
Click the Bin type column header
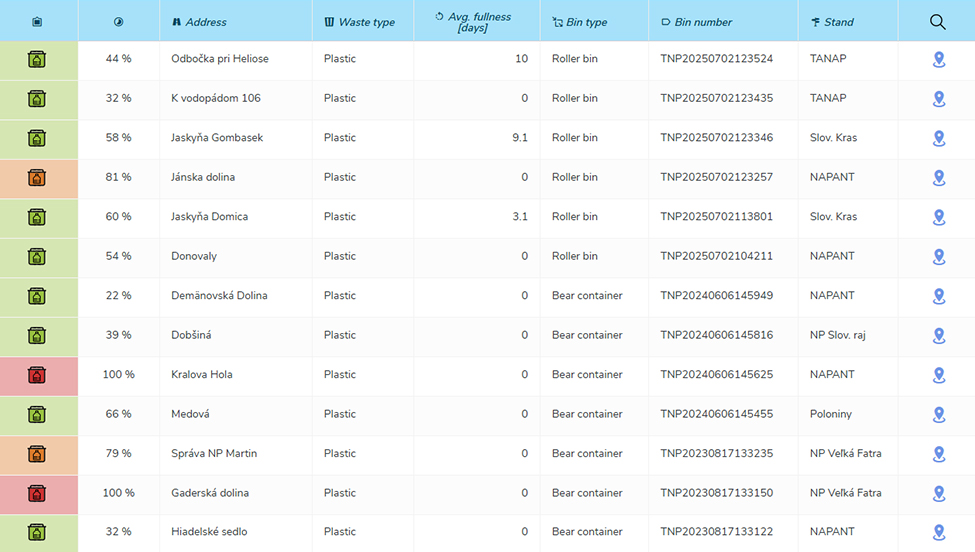[x=586, y=22]
